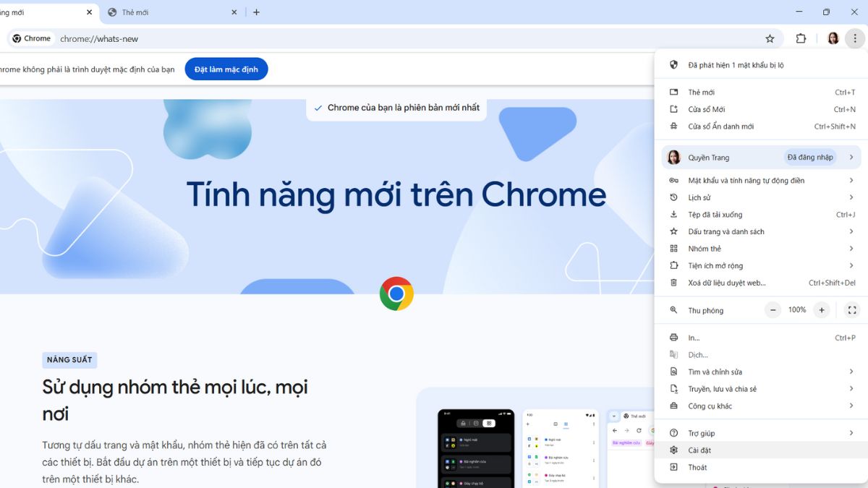Open 'Cài đặt' settings entry
The image size is (868, 488).
pos(762,450)
